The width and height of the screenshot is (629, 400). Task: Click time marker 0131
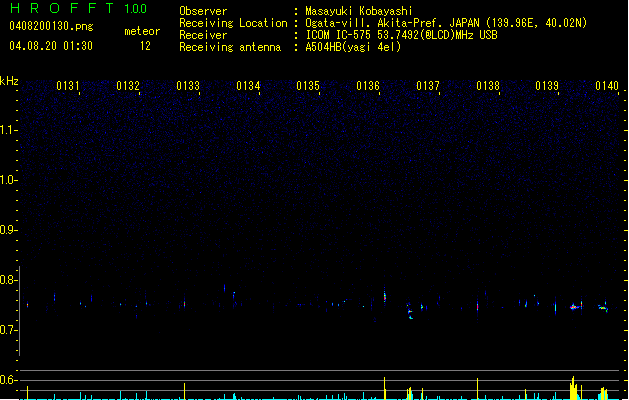point(68,86)
